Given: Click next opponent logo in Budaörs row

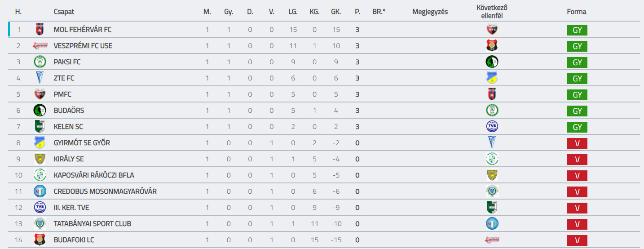Looking at the screenshot, I should click(x=492, y=111).
